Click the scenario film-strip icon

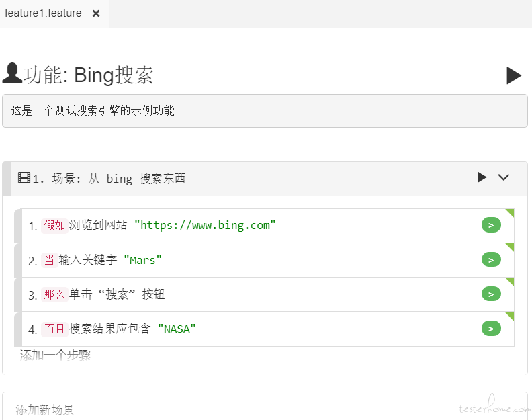click(24, 177)
